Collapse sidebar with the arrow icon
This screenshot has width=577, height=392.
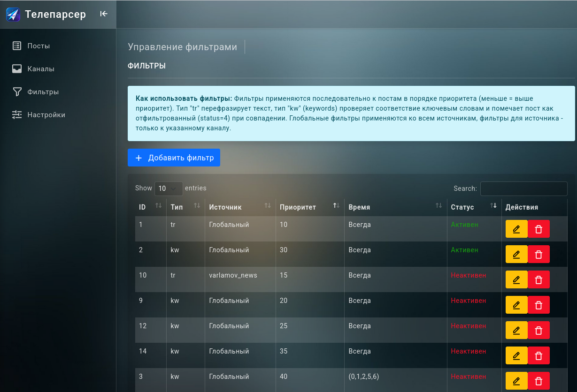(x=104, y=14)
